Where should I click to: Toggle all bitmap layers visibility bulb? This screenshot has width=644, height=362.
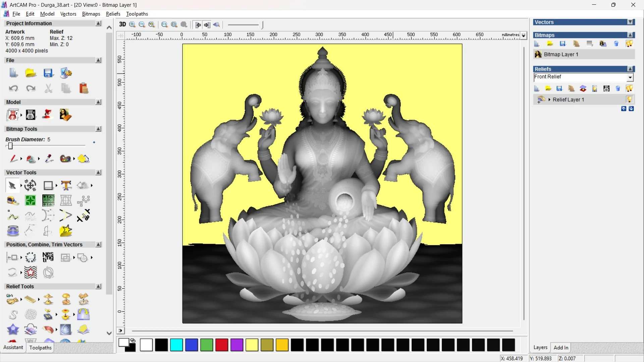click(x=629, y=44)
